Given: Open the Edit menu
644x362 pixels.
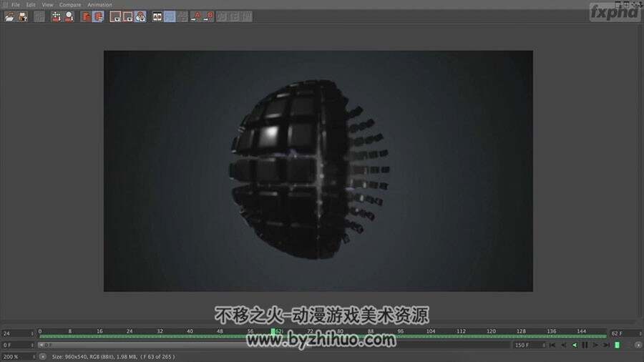Looking at the screenshot, I should (31, 4).
